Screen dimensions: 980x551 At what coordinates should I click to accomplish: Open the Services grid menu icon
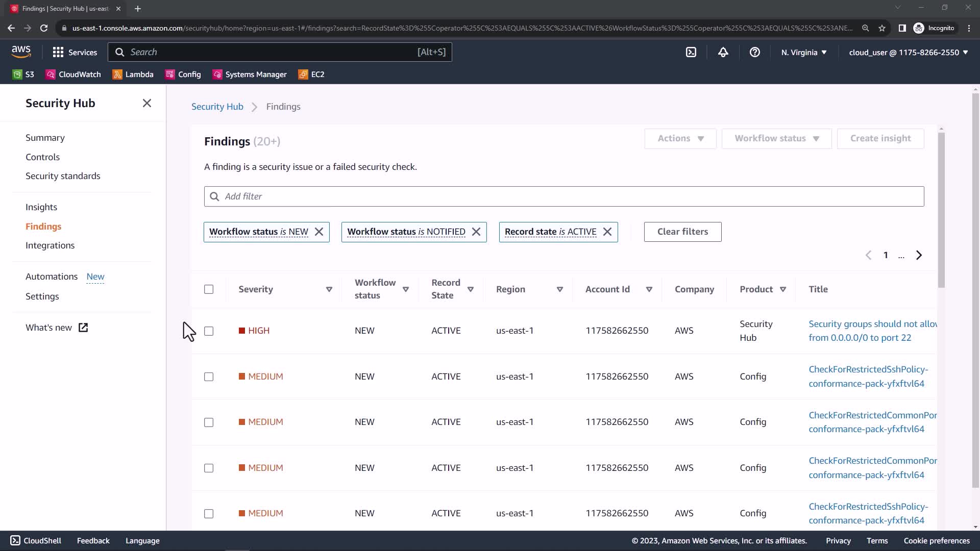pos(58,52)
